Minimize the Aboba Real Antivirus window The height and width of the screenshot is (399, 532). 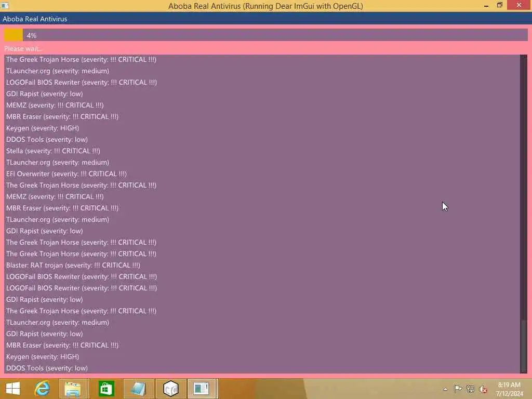click(486, 5)
